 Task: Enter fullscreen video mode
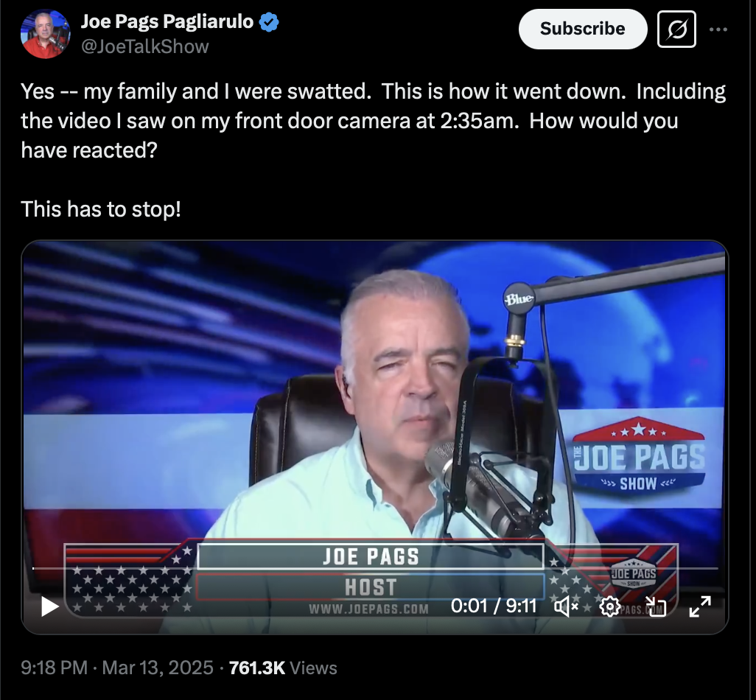pyautogui.click(x=699, y=606)
